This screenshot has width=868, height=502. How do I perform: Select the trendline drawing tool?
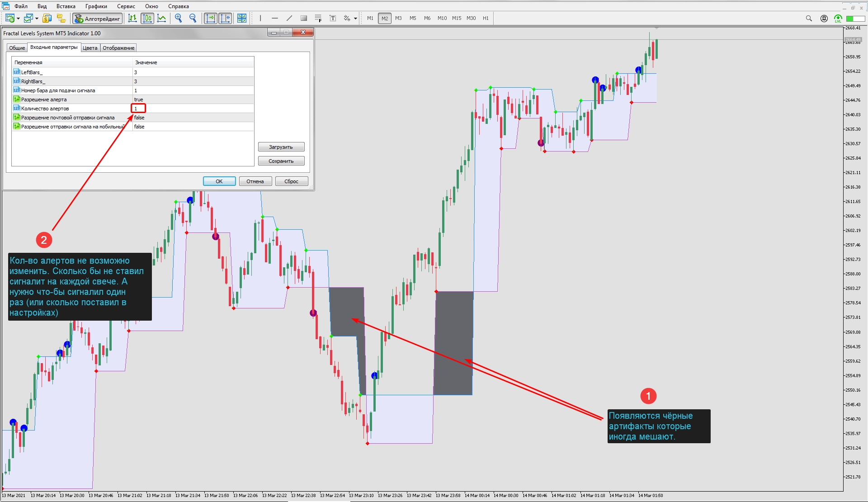point(289,19)
